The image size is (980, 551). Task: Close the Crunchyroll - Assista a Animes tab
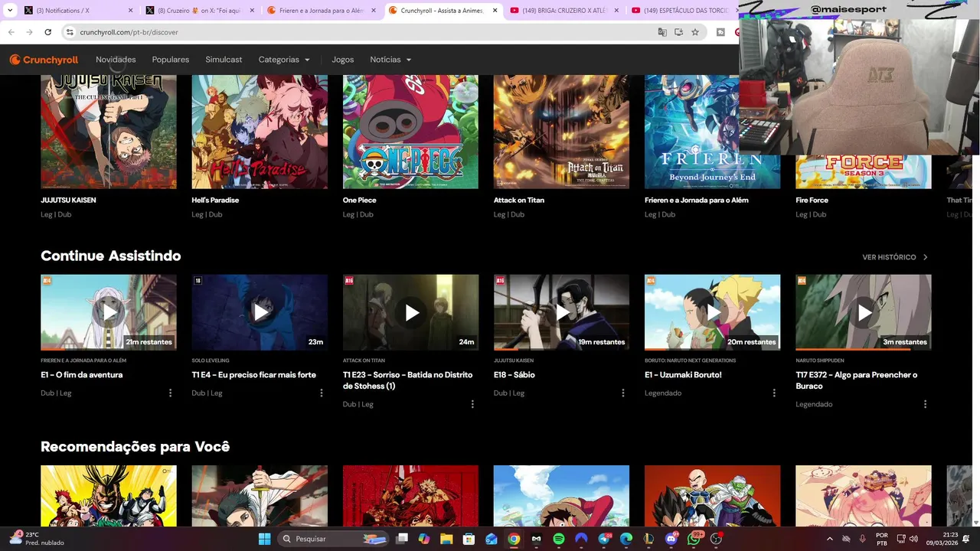point(495,11)
